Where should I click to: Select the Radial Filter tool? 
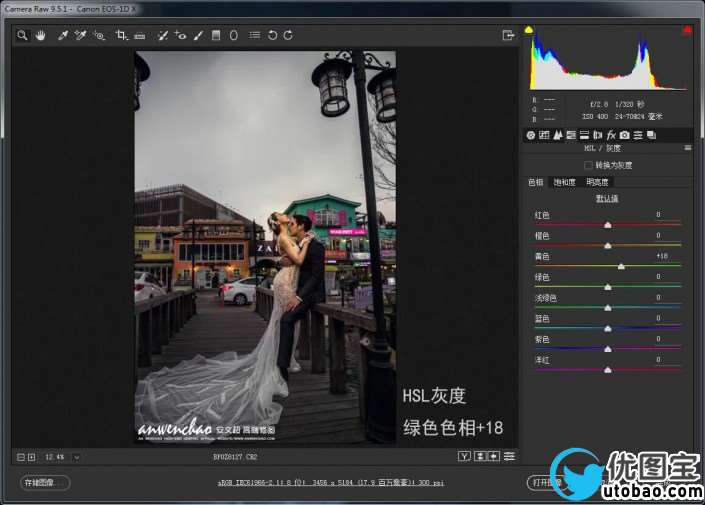click(233, 35)
